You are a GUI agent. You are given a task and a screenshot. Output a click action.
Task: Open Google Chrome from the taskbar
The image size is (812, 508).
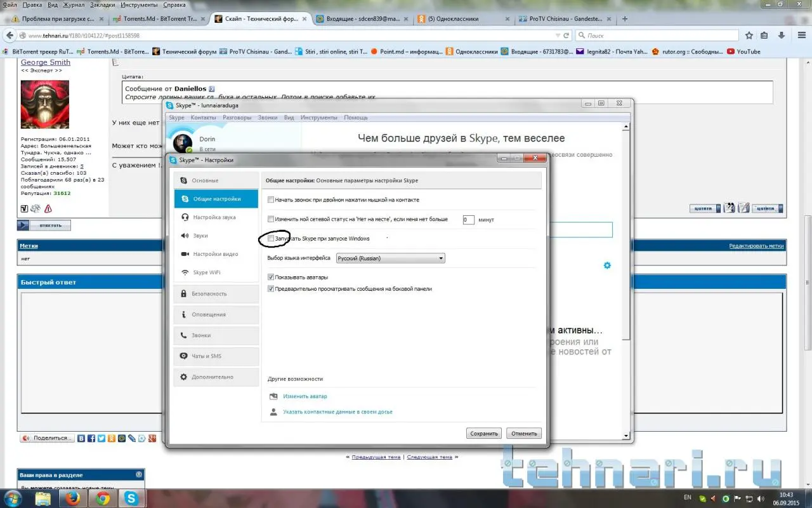[x=103, y=498]
